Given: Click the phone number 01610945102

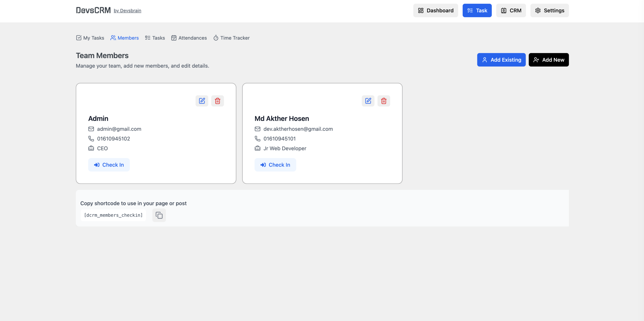Looking at the screenshot, I should (113, 139).
